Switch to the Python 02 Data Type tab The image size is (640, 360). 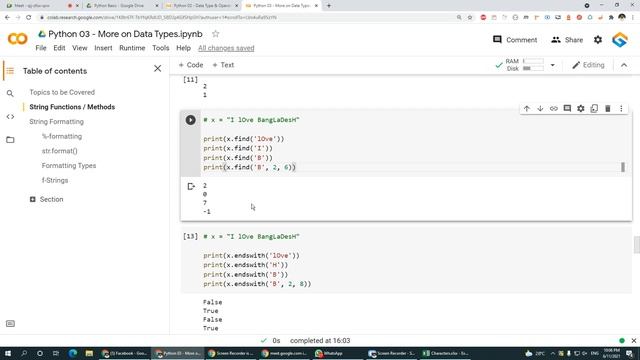click(202, 6)
